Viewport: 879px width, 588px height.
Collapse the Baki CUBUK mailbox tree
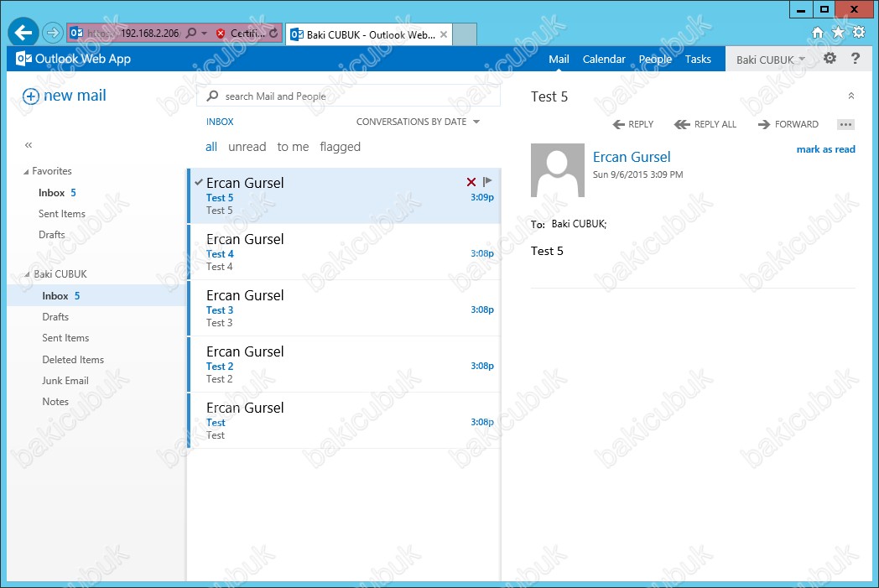coord(27,274)
